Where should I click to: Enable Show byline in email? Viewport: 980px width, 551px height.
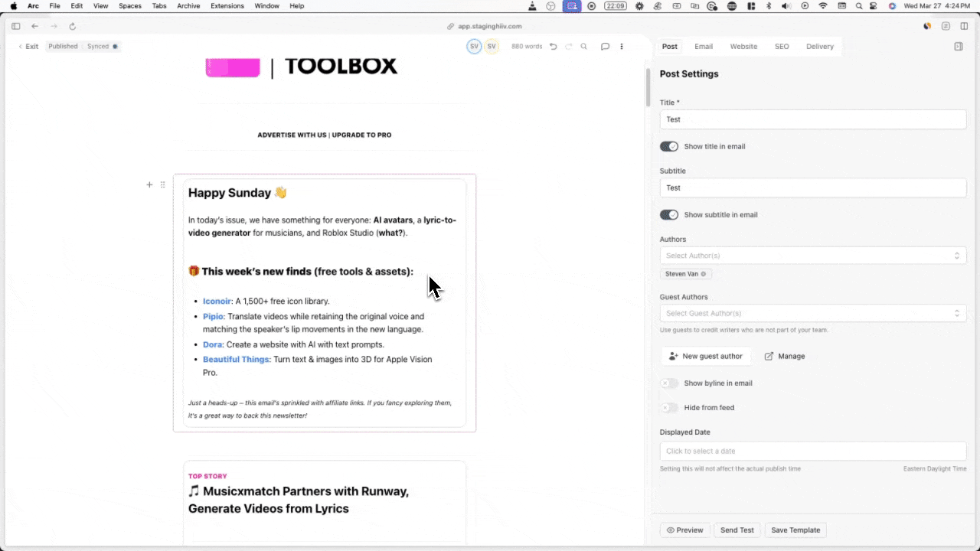(x=669, y=383)
